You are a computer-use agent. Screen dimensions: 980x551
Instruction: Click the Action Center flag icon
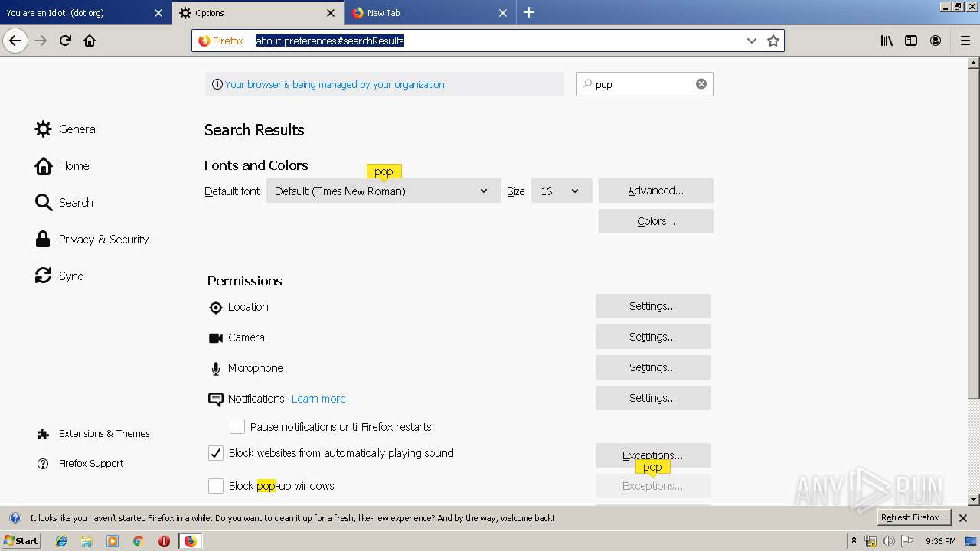907,541
